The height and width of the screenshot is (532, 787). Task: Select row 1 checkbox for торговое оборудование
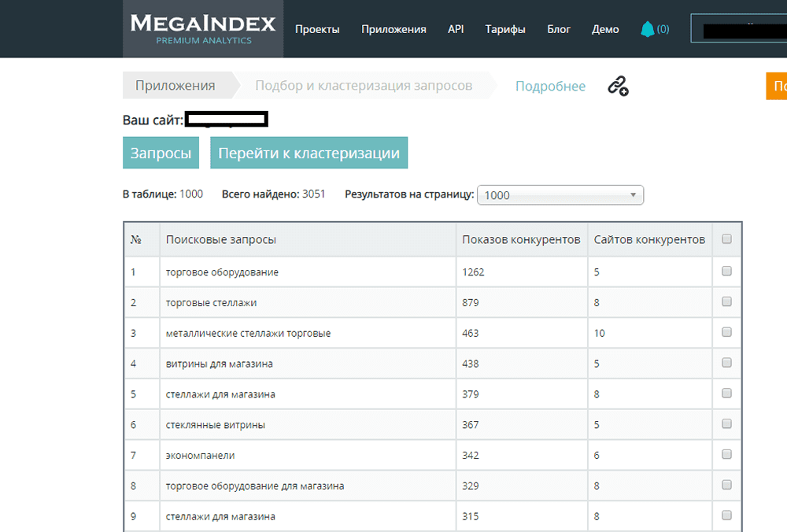[x=726, y=272]
